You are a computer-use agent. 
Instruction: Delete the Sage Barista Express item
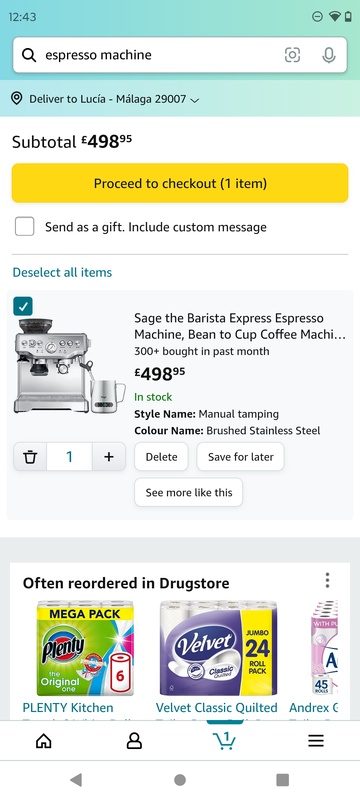coord(161,457)
